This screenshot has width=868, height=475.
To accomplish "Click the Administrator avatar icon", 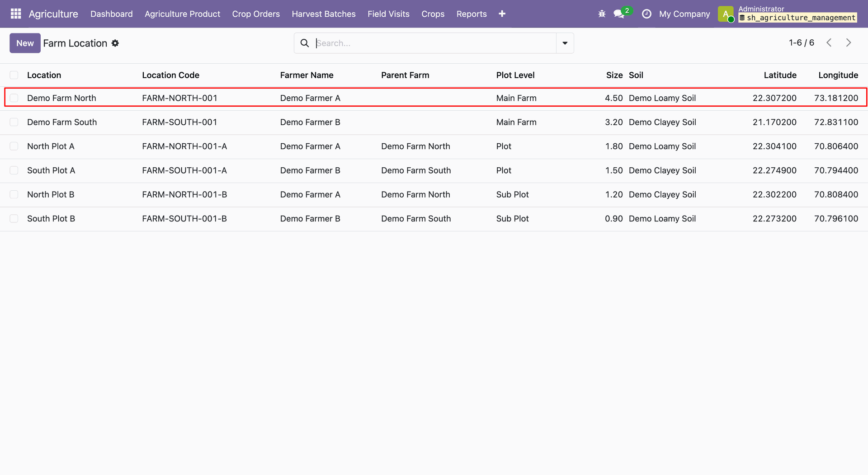I will [726, 14].
